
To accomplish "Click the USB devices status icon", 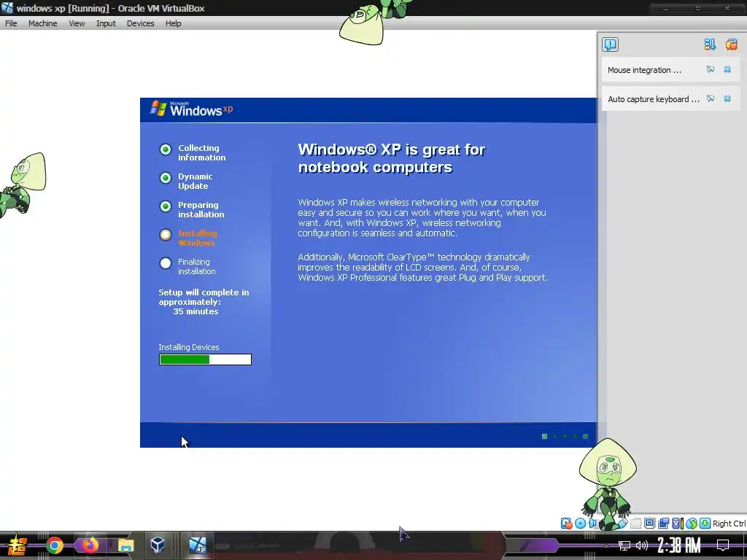I will pyautogui.click(x=623, y=524).
